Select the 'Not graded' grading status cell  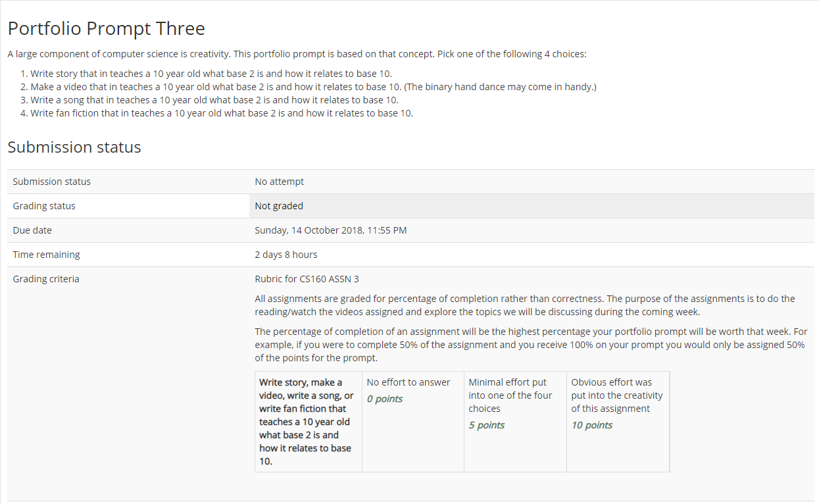532,206
